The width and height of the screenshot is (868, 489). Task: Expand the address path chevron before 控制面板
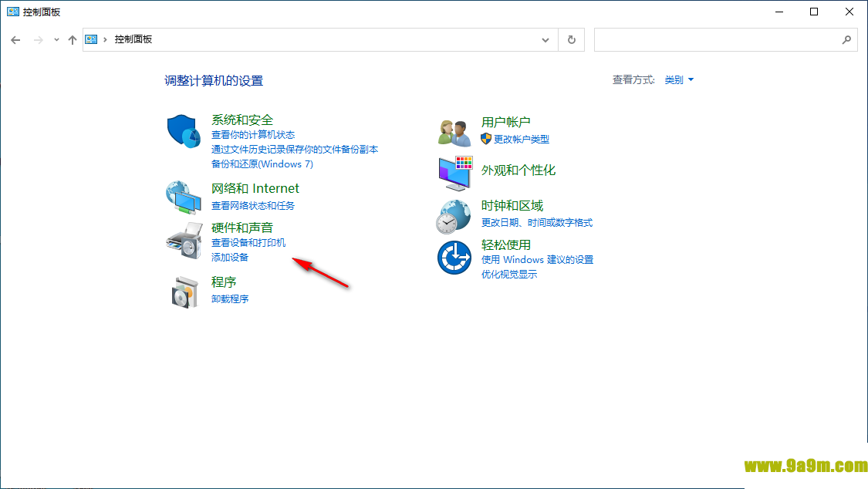coord(105,39)
